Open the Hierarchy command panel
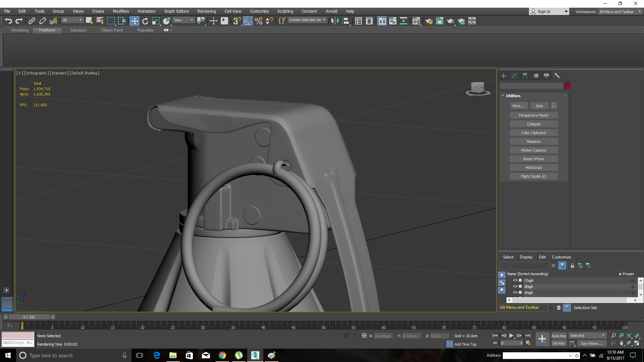The image size is (644, 362). [x=525, y=76]
